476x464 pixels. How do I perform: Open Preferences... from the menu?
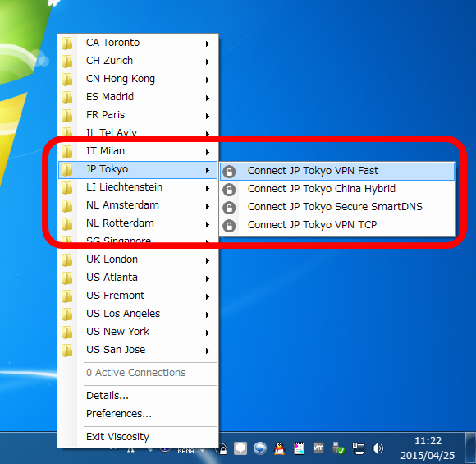138,414
